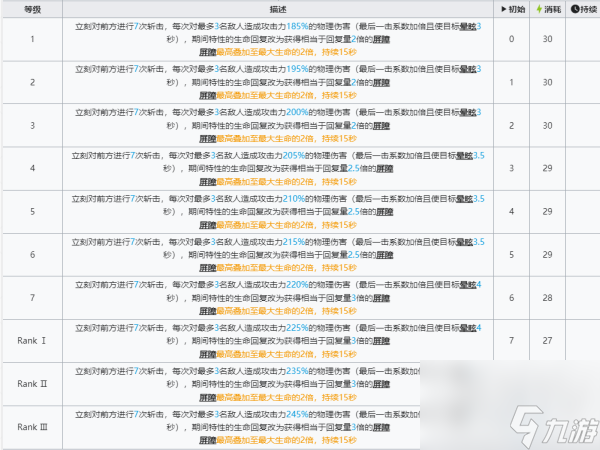This screenshot has width=600, height=450.
Task: Click the 215% damage value in level 6 row
Action: coord(294,242)
